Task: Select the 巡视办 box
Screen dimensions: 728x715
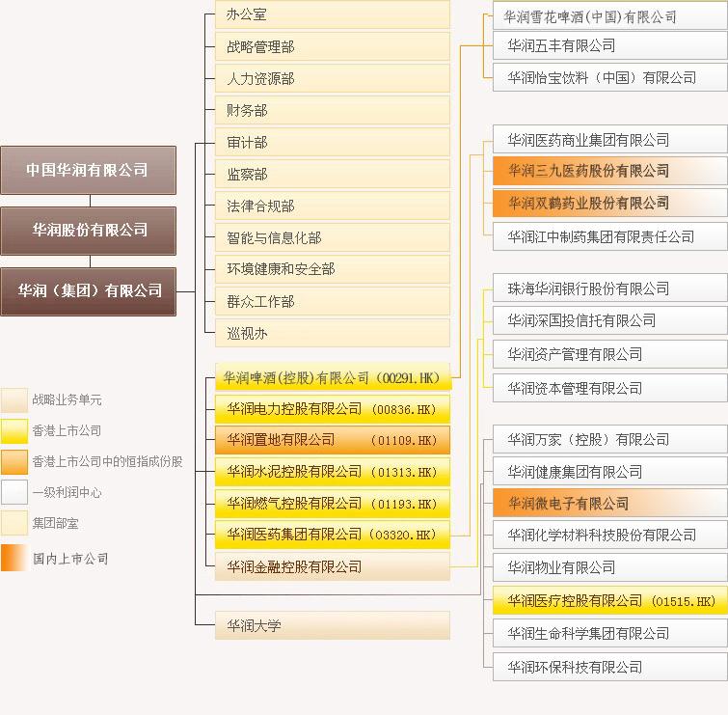Action: [333, 333]
